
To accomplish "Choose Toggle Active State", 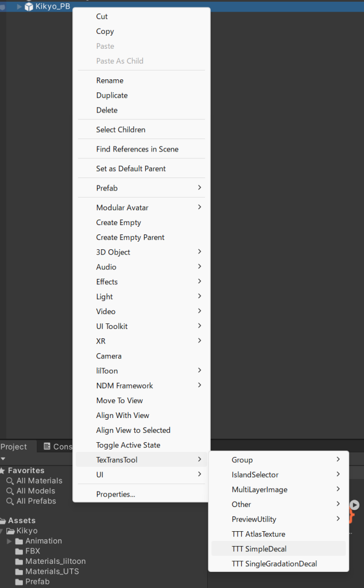I will click(128, 445).
